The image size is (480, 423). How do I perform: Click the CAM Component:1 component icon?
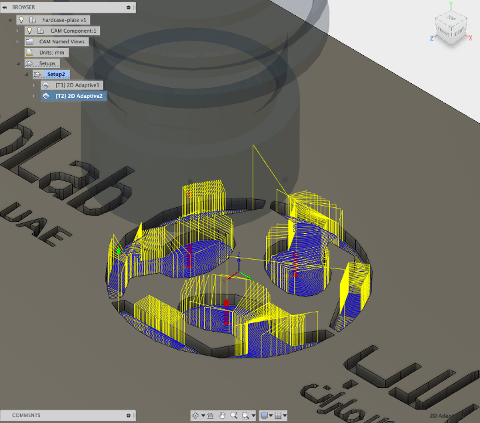41,31
